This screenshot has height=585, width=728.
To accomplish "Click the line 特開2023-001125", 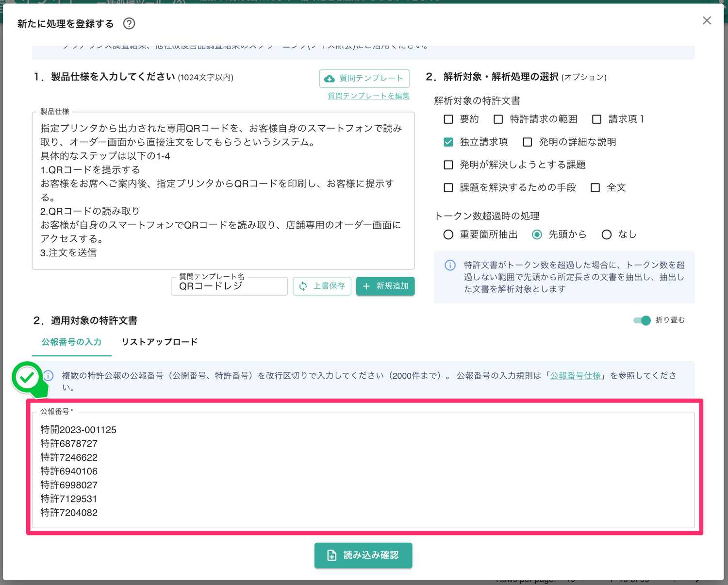I will [79, 430].
